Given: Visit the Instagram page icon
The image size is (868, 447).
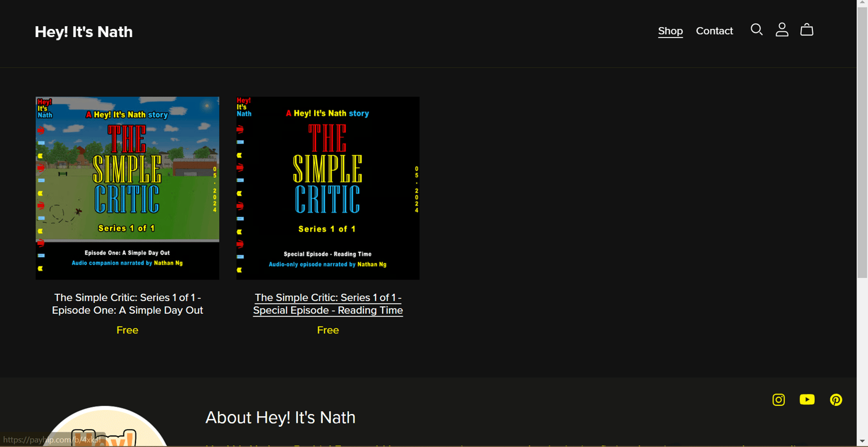Looking at the screenshot, I should point(778,400).
